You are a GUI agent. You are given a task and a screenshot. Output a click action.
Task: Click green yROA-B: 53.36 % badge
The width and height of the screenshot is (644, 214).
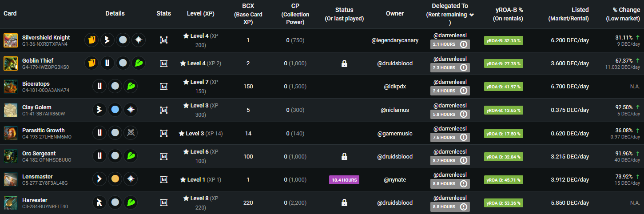point(503,203)
